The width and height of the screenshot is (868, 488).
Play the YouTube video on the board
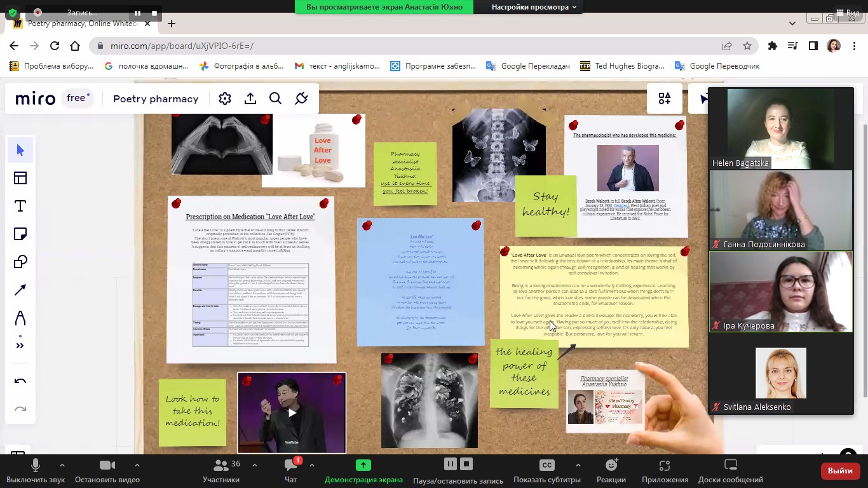click(x=292, y=413)
